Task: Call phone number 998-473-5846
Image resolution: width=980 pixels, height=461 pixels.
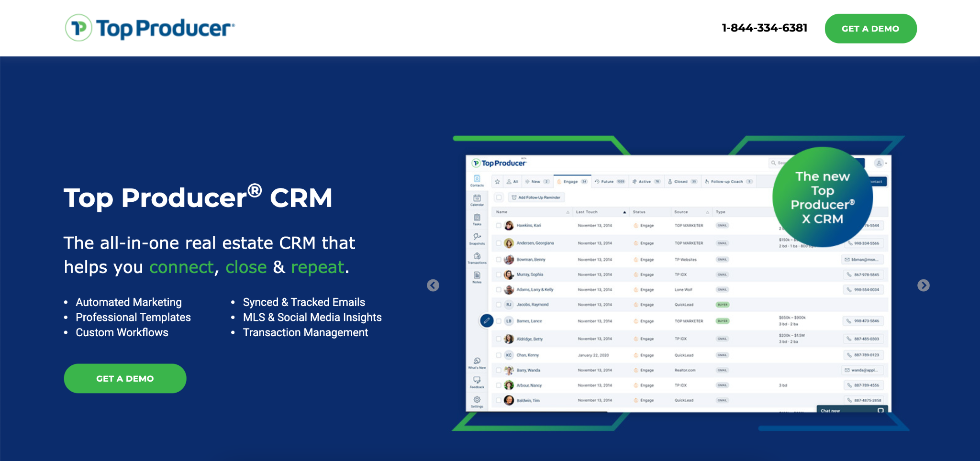Action: (x=863, y=321)
